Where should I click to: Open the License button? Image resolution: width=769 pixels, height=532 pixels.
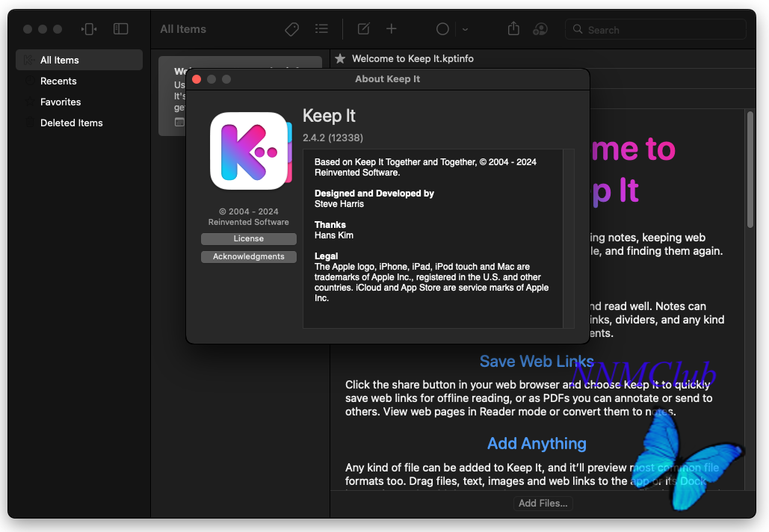249,239
